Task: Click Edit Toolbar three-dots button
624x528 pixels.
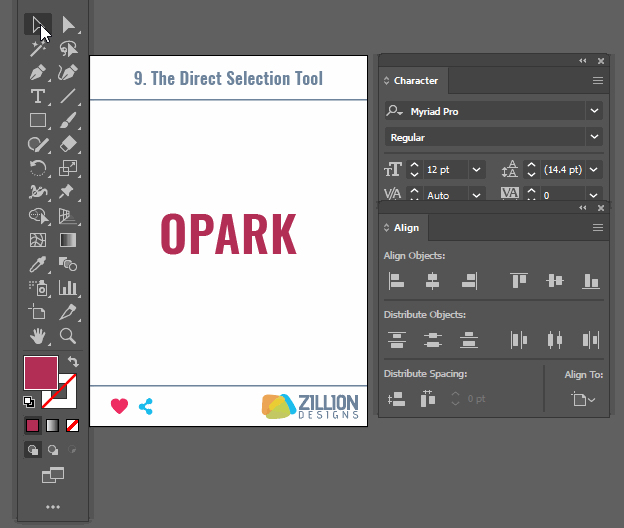Action: [53, 507]
